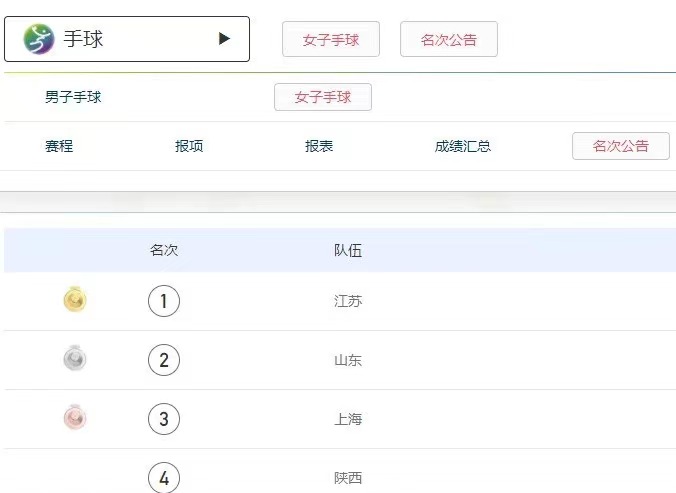
Task: Click the circled rank number 1
Action: click(x=164, y=301)
